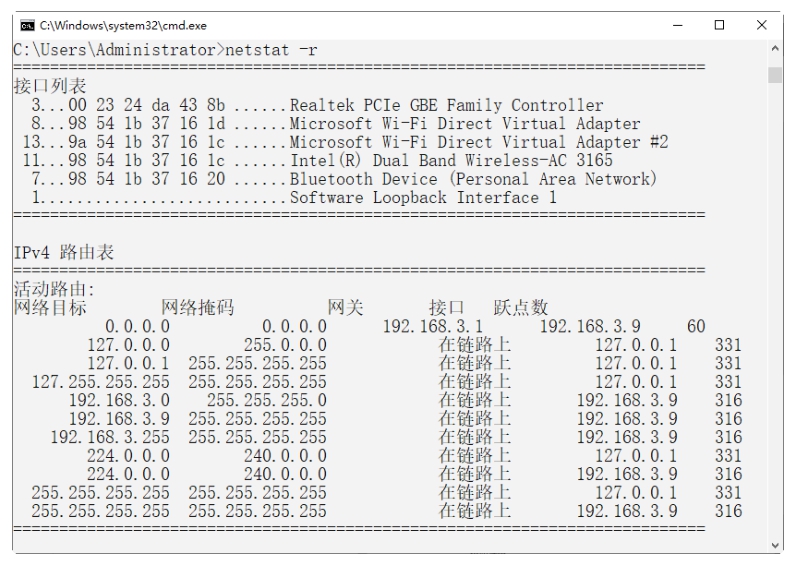Click the Realtek PCIe GBE Family Controller entry
This screenshot has width=795, height=564.
pos(446,105)
